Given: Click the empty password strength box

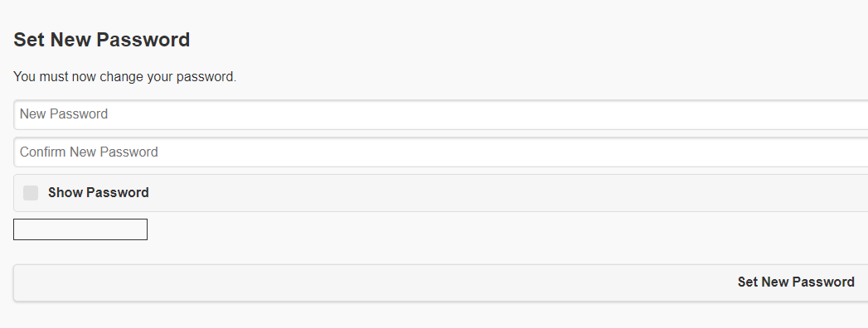Looking at the screenshot, I should 80,229.
